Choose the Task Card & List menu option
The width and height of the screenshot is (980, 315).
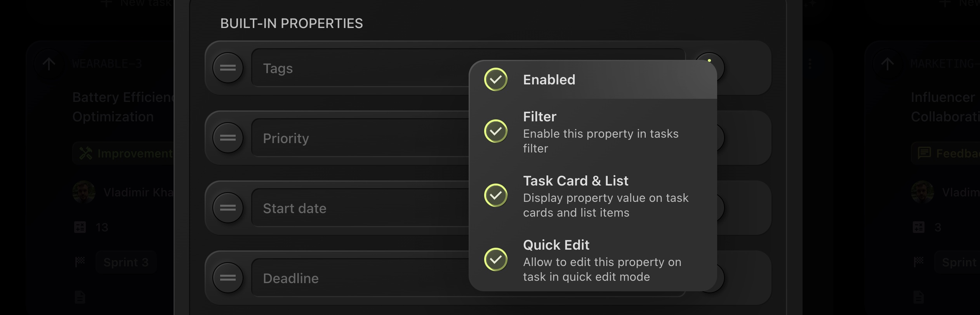pos(575,181)
